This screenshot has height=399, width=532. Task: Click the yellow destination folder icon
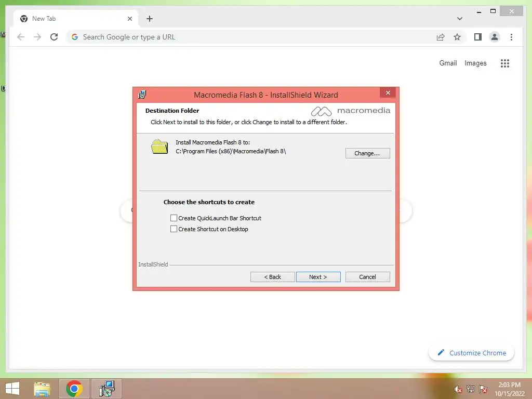(x=159, y=147)
